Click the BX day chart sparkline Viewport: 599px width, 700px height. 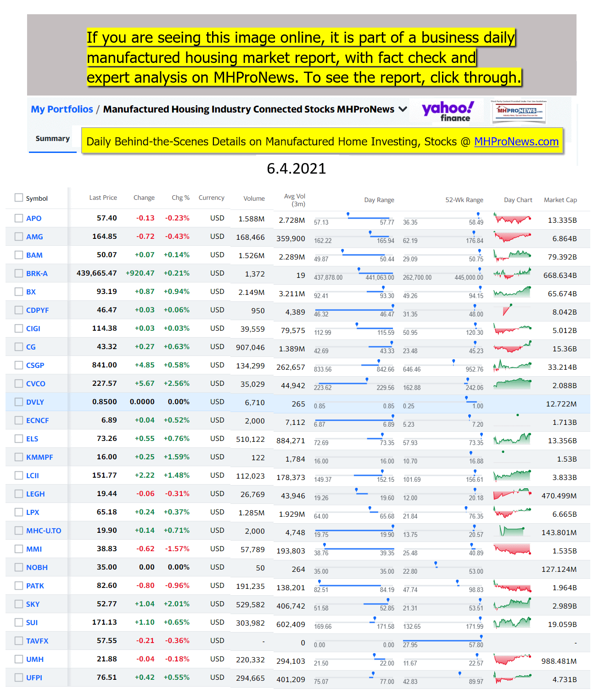512,292
